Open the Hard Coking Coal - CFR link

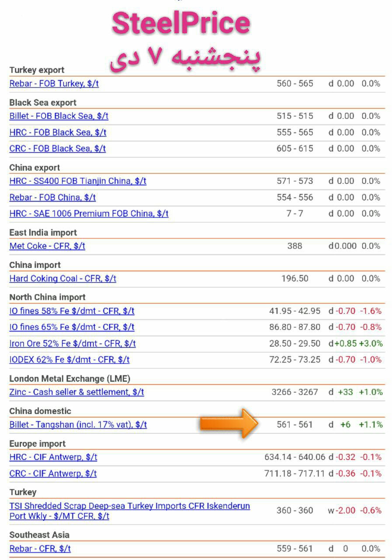[63, 278]
